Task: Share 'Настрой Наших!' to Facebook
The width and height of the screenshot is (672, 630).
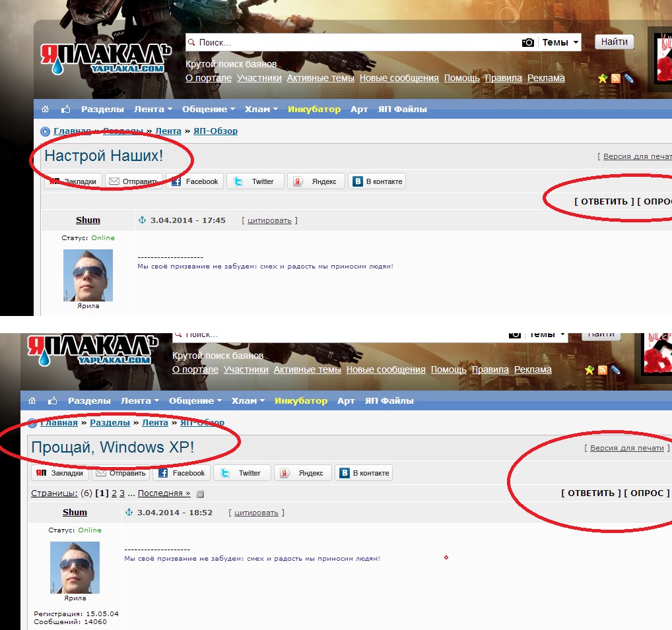Action: [x=195, y=181]
